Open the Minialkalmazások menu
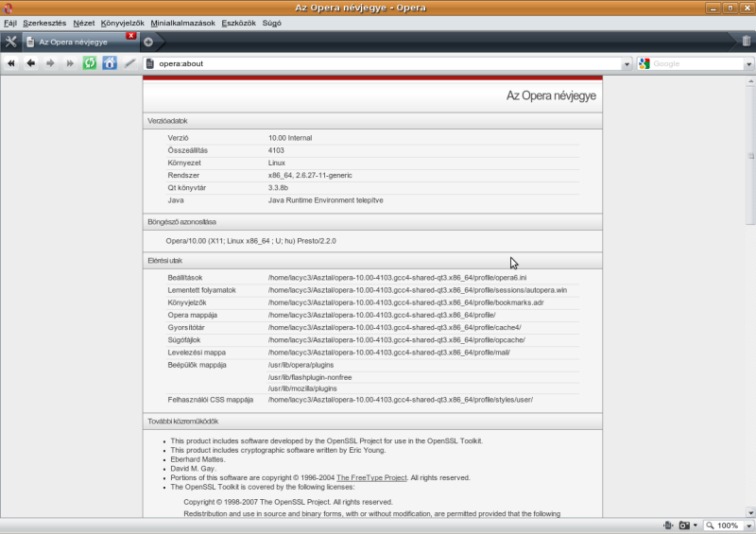756x534 pixels. click(x=182, y=23)
